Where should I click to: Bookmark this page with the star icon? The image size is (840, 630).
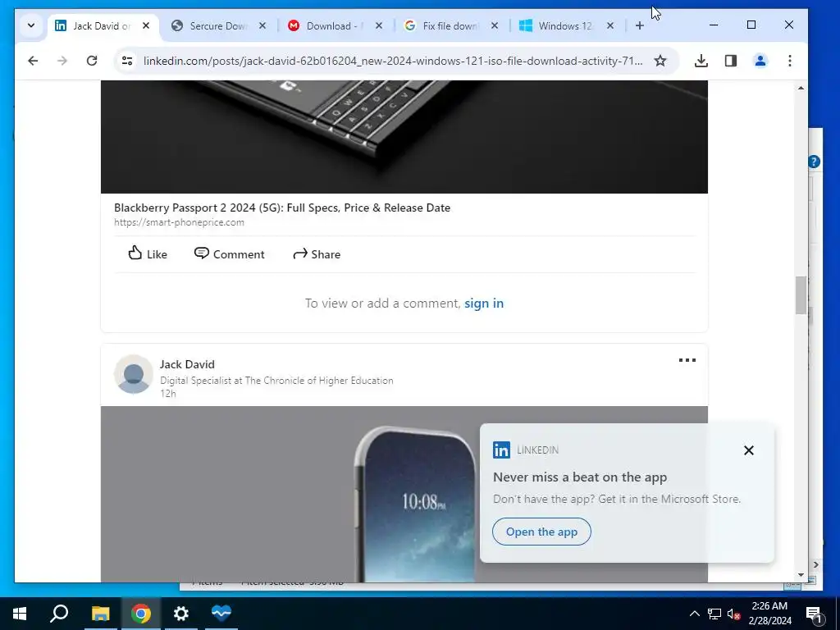point(660,61)
